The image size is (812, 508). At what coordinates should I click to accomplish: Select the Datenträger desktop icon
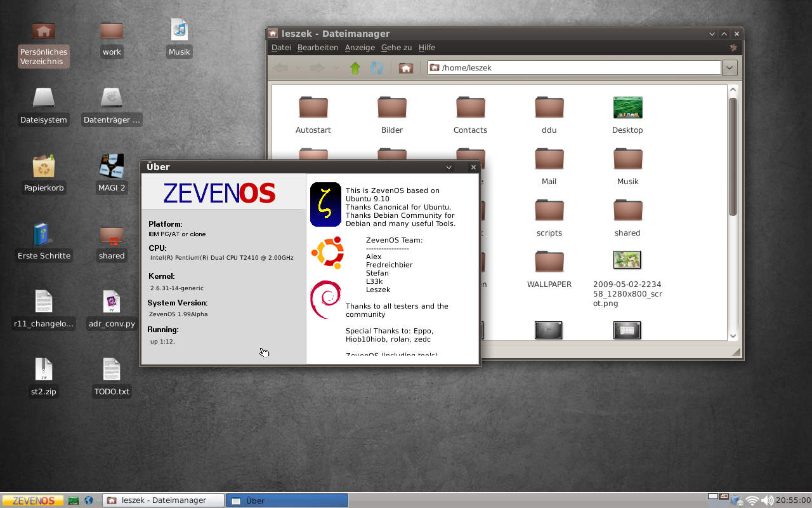click(x=112, y=106)
